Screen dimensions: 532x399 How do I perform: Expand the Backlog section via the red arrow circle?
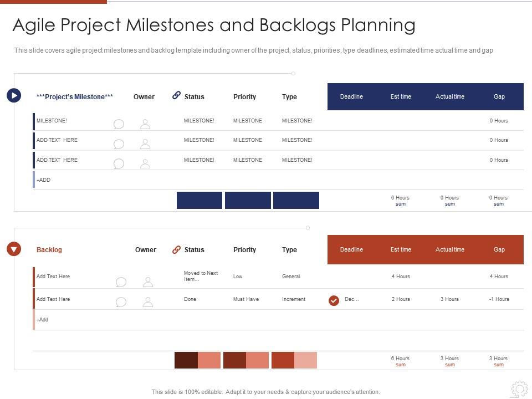(13, 249)
